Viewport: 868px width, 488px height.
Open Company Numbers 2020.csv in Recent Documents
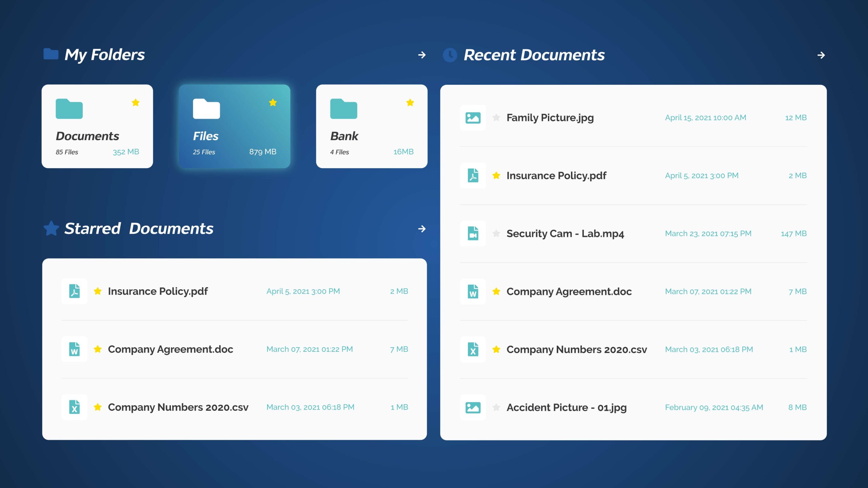[576, 349]
